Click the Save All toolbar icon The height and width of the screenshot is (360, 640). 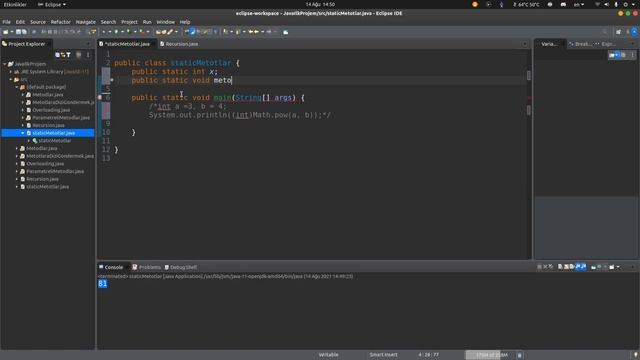(x=24, y=32)
